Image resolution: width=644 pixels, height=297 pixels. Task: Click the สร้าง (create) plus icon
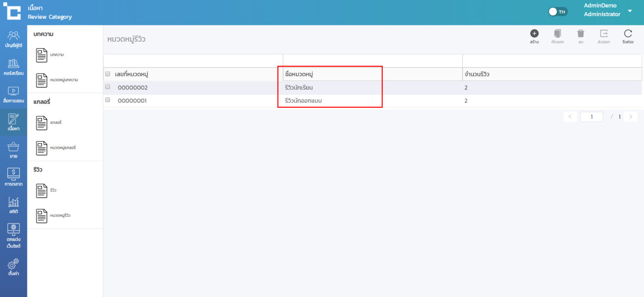tap(534, 34)
